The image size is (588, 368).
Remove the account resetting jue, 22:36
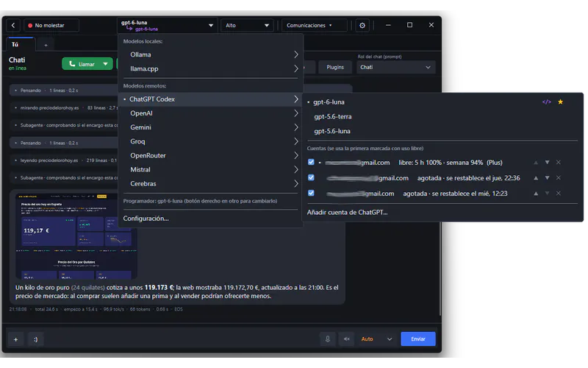(559, 177)
